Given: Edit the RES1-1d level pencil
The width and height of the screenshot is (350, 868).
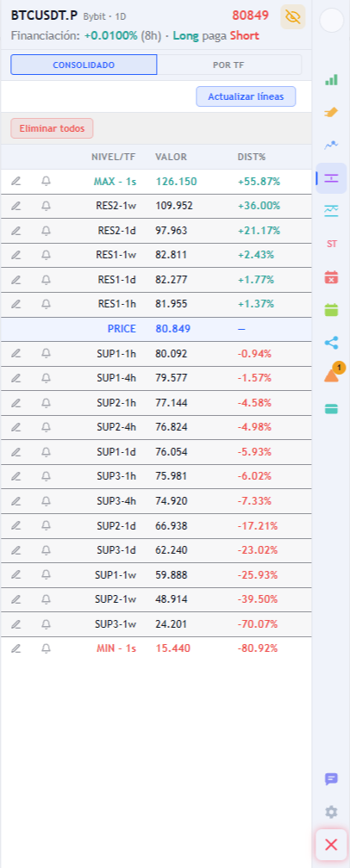Looking at the screenshot, I should tap(16, 280).
